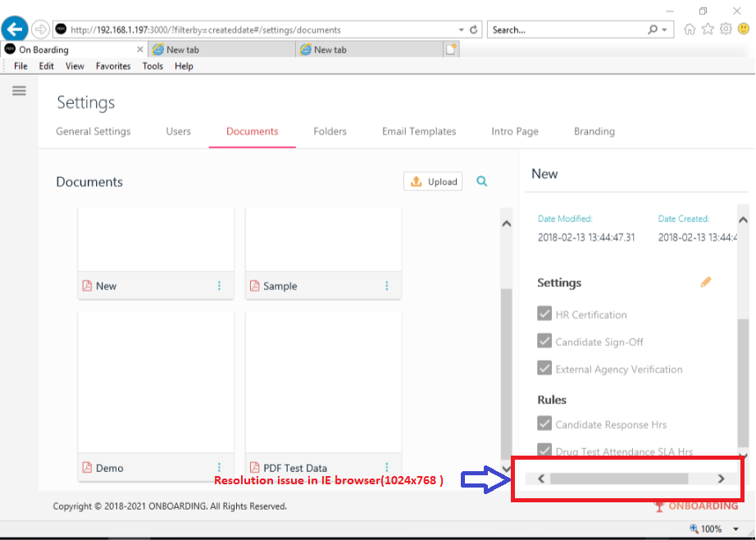
Task: Click the documents search magnifier icon
Action: point(481,181)
